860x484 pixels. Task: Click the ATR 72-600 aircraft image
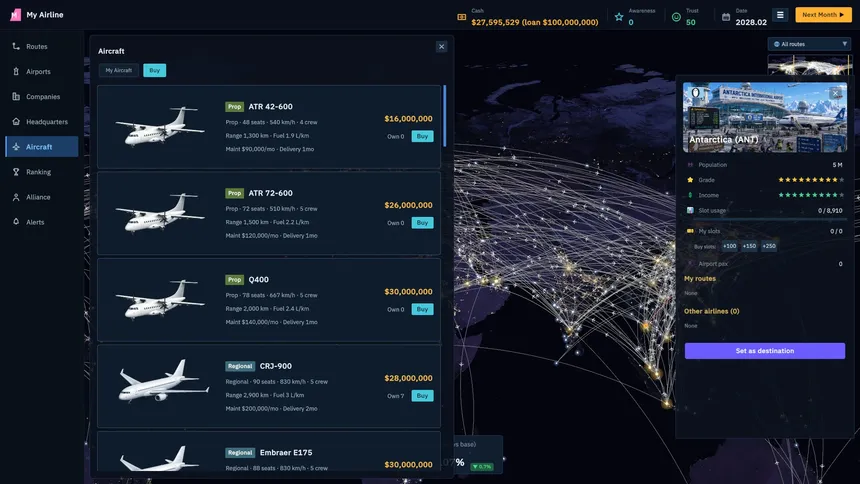coord(160,213)
